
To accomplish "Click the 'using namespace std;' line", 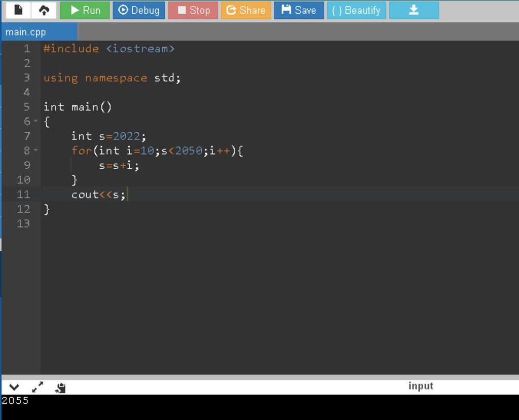I will [x=112, y=78].
